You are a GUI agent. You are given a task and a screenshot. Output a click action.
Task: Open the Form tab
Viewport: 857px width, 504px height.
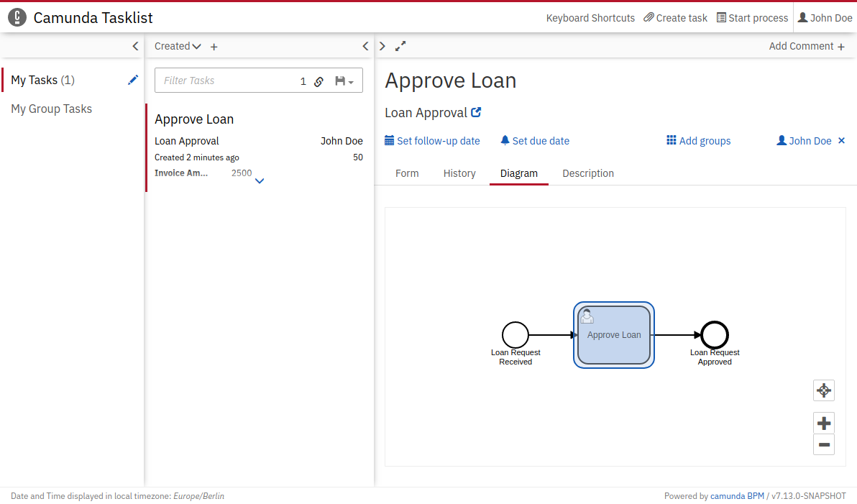pyautogui.click(x=407, y=173)
